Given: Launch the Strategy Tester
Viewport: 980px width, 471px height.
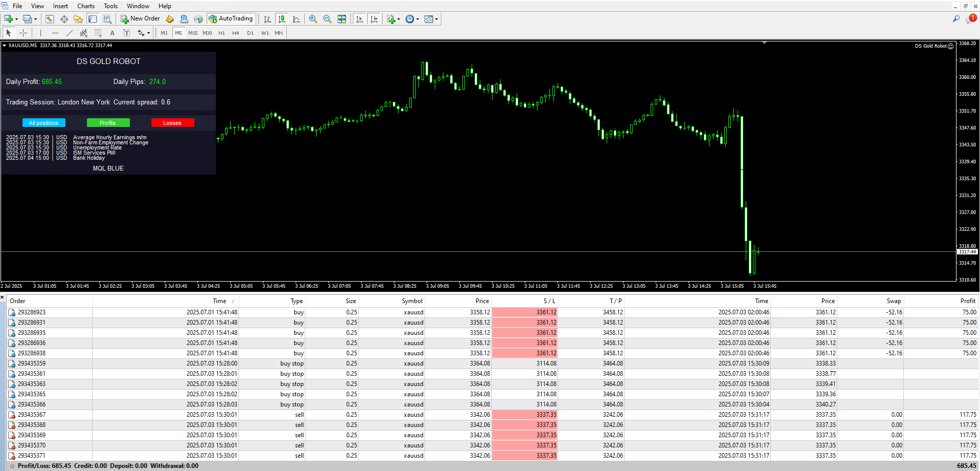Looking at the screenshot, I should point(107,18).
